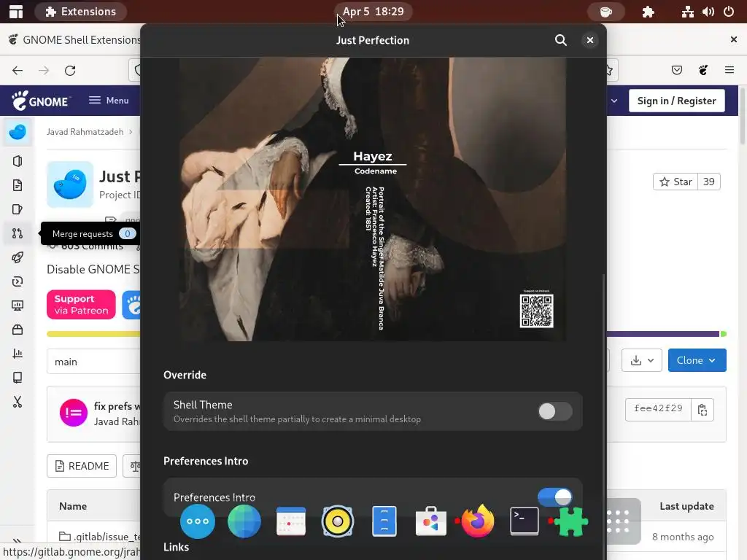Open Monitor sidebar icon
The height and width of the screenshot is (560, 747).
18,306
